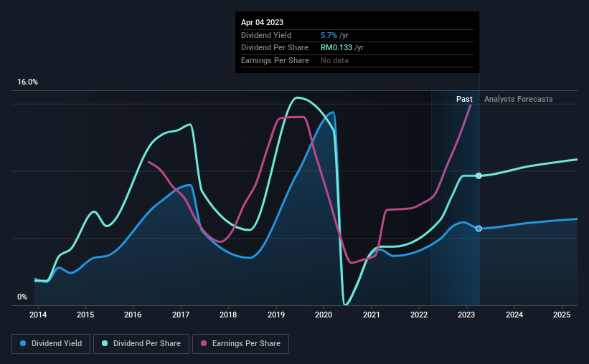The image size is (589, 364).
Task: Click the 2021 x-axis label
Action: point(371,315)
